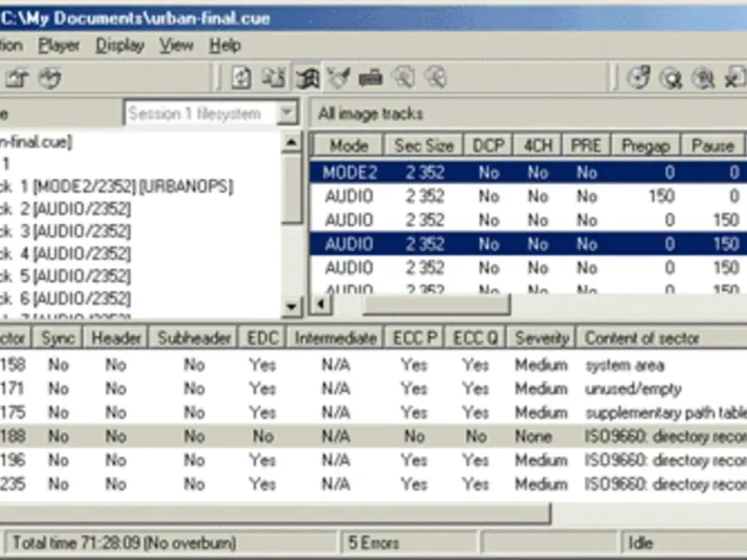
Task: Open the Display menu
Action: 120,45
